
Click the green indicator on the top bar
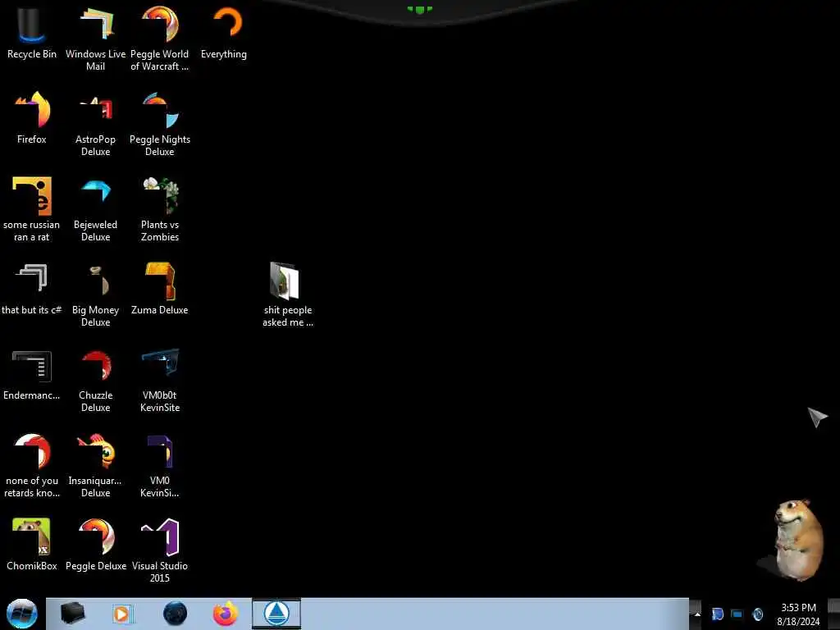click(419, 9)
